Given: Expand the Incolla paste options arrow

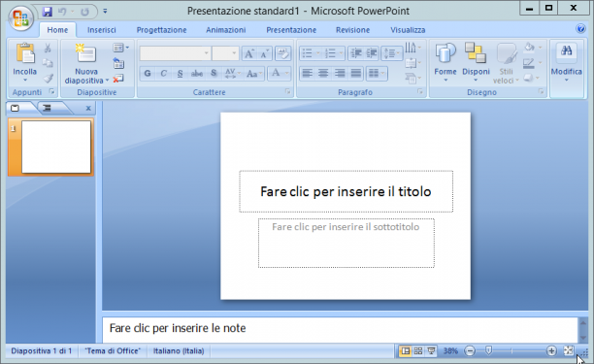Looking at the screenshot, I should point(25,81).
